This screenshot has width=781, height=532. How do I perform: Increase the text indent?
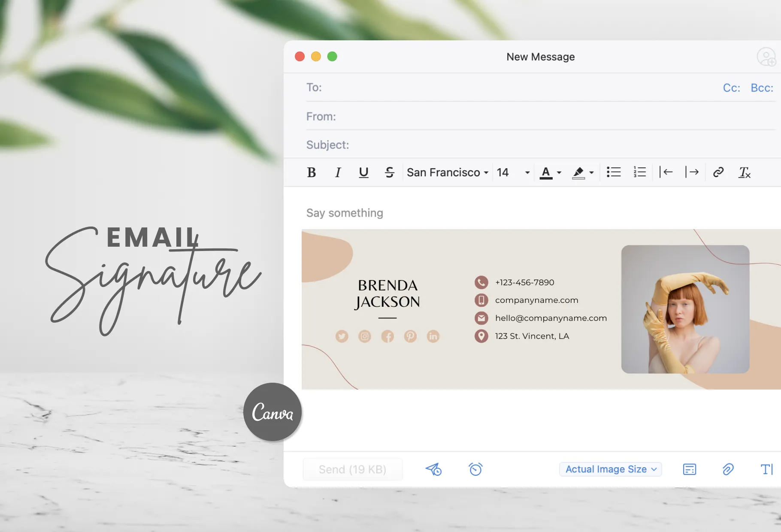point(692,172)
